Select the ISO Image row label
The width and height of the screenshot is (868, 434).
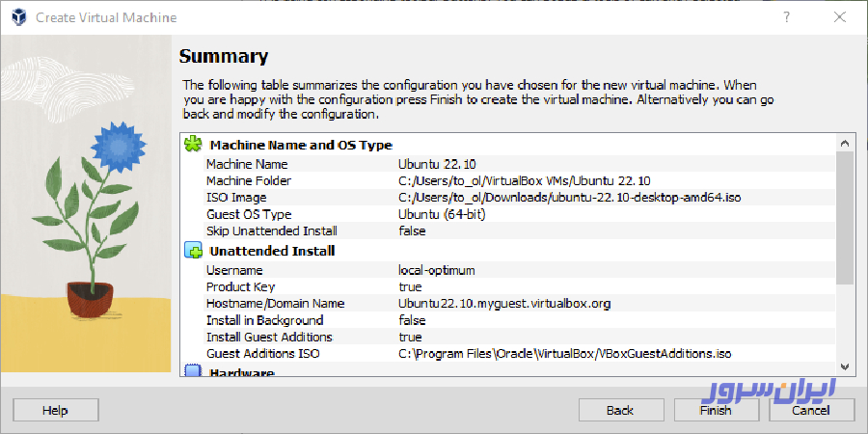coord(236,198)
